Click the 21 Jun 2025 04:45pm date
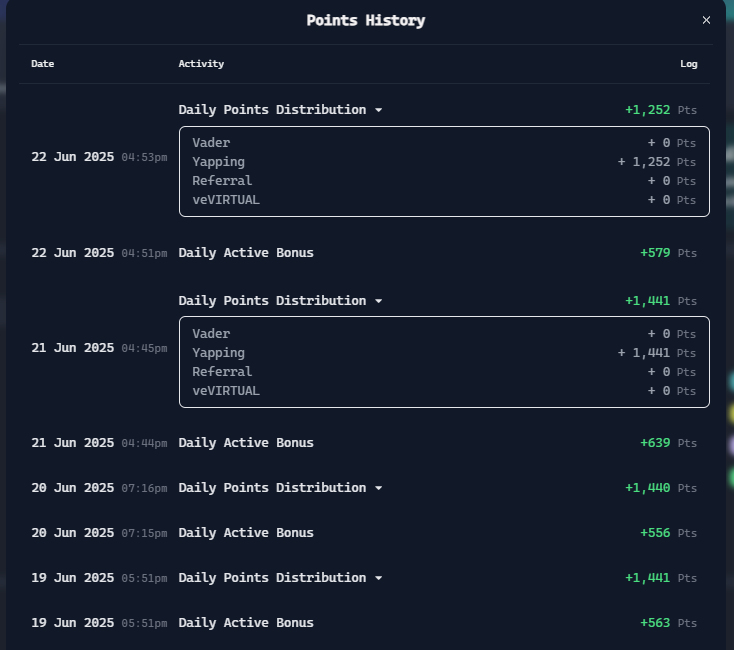The image size is (734, 650). click(x=99, y=348)
